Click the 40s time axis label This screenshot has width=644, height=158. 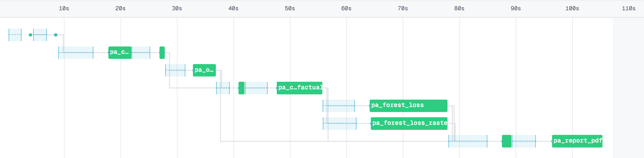pyautogui.click(x=234, y=9)
